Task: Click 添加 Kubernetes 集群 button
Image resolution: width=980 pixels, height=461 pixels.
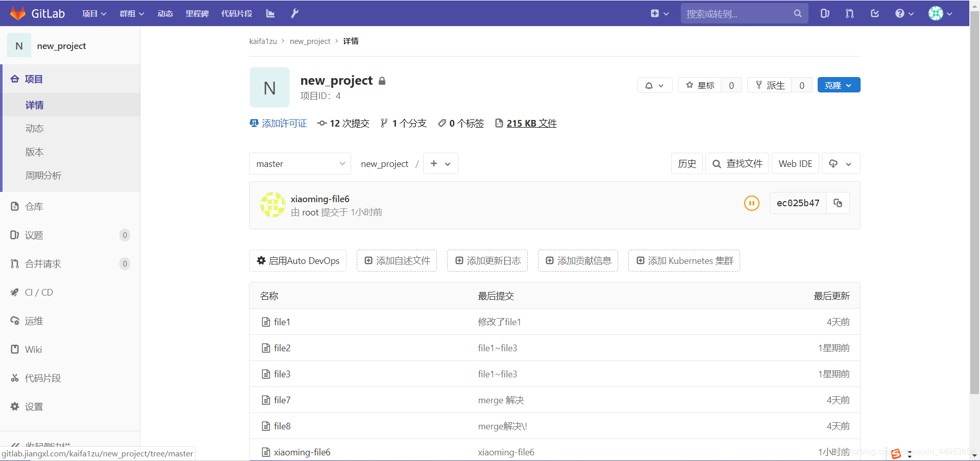Action: coord(684,261)
